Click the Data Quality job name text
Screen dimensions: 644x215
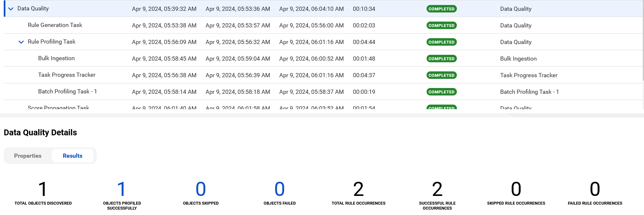(33, 9)
